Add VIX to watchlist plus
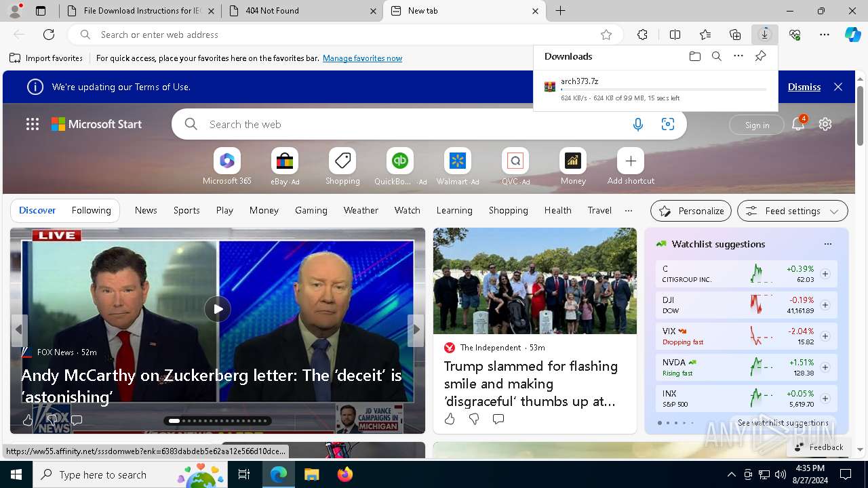Viewport: 868px width, 488px height. pyautogui.click(x=825, y=336)
